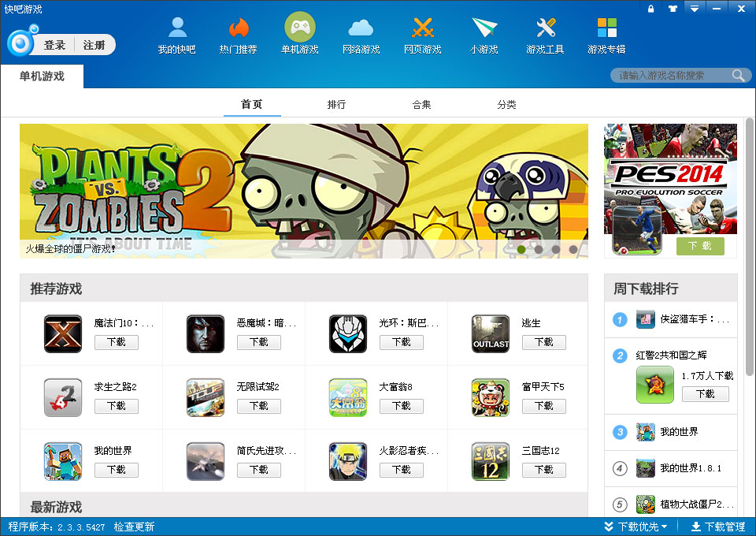The image size is (756, 536).
Task: Switch to the 排行 tab
Action: tap(336, 104)
